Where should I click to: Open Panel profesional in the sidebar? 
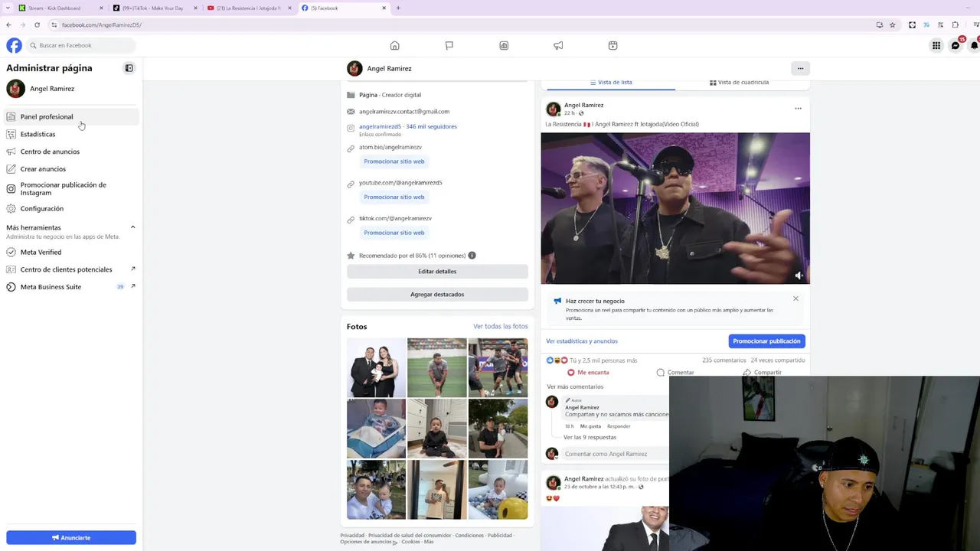tap(71, 116)
